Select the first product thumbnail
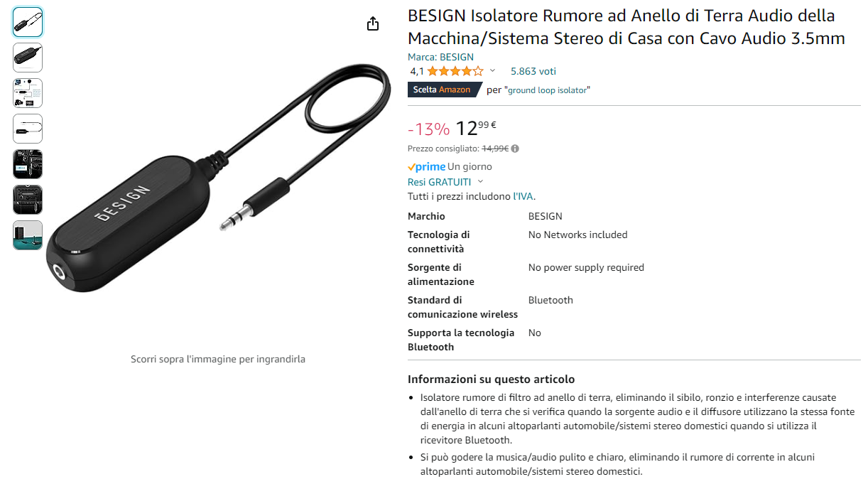 28,22
